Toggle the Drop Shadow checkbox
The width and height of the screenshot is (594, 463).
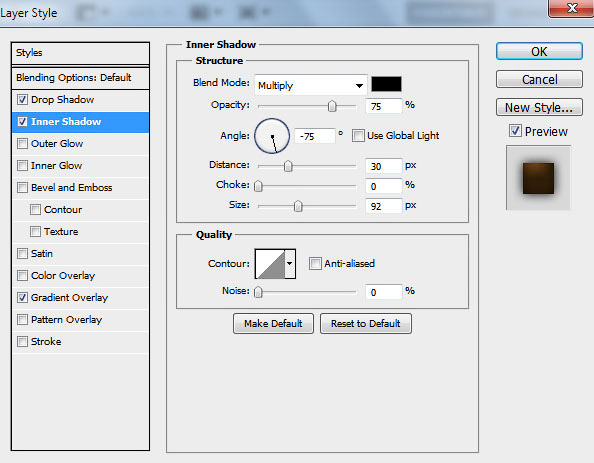22,100
